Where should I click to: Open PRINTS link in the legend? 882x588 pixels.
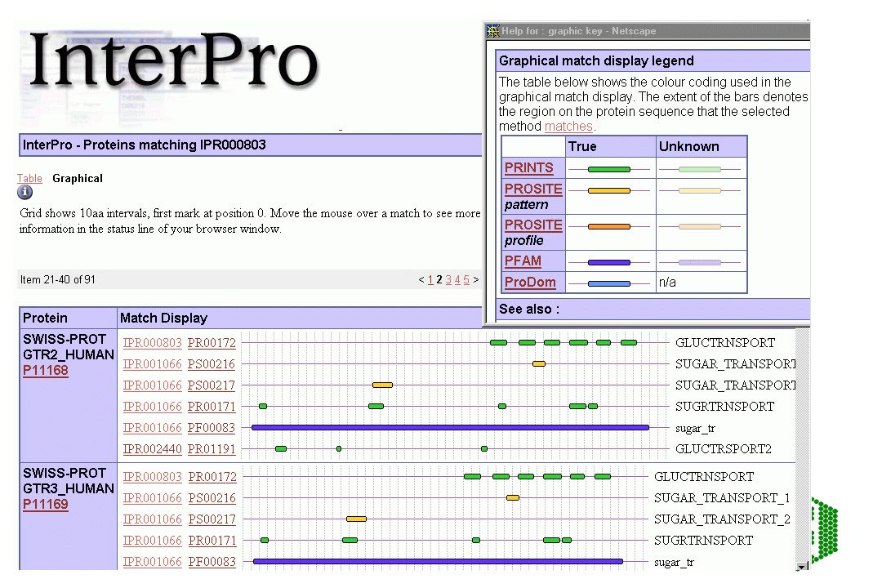(528, 167)
